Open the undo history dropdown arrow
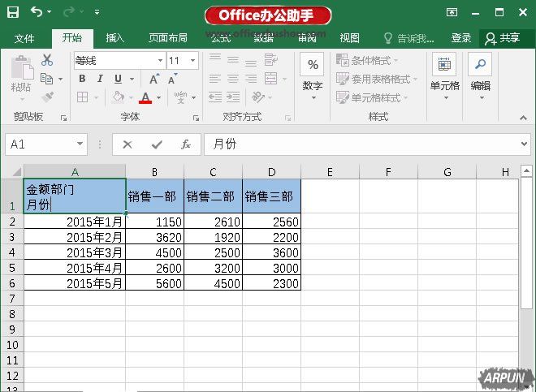This screenshot has height=392, width=536. 50,12
